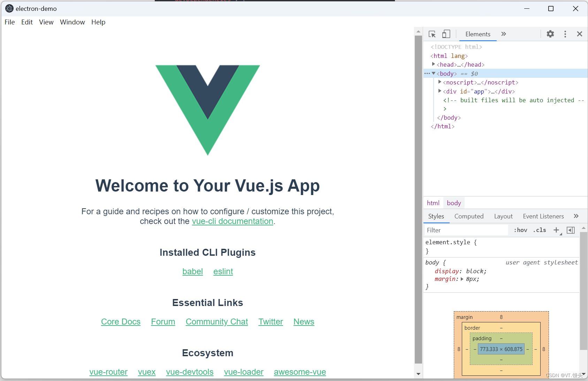588x381 pixels.
Task: Open DevTools three-dot customize menu
Action: pyautogui.click(x=565, y=34)
